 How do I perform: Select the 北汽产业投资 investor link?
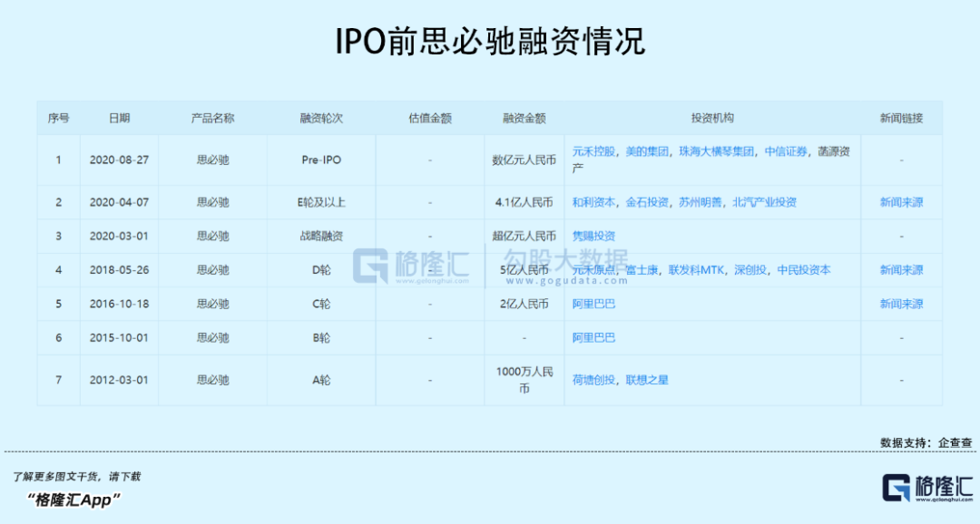click(x=765, y=202)
